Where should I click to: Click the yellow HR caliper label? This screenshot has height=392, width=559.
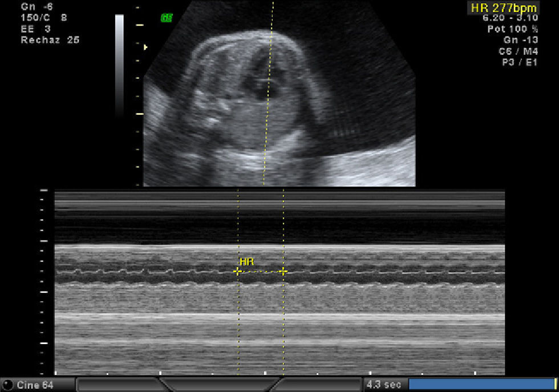coord(246,262)
